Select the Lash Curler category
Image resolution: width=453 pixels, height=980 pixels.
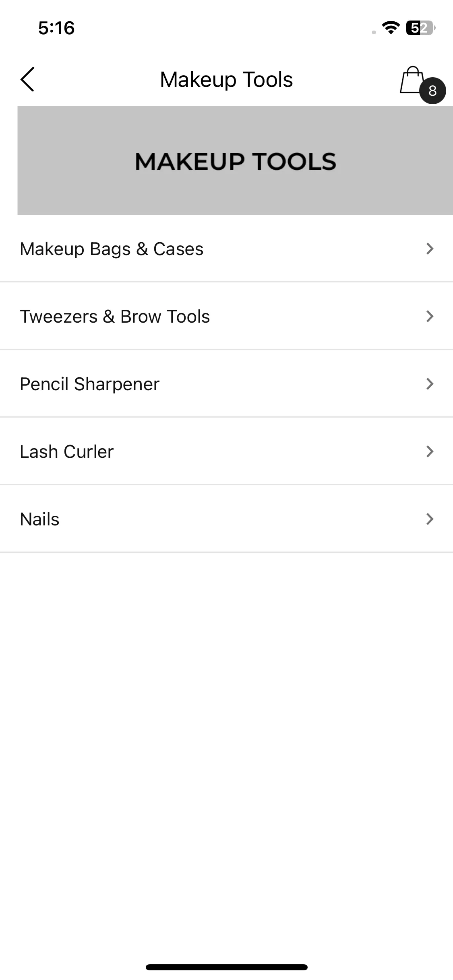pos(226,451)
